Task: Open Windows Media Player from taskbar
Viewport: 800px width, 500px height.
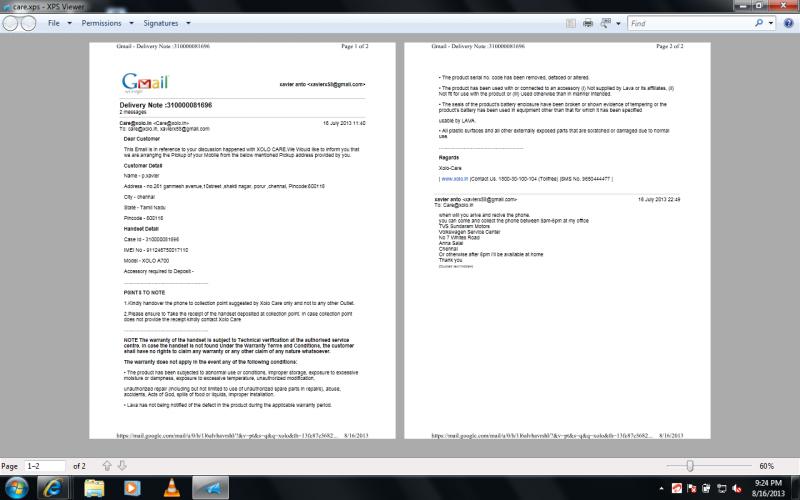Action: coord(132,488)
